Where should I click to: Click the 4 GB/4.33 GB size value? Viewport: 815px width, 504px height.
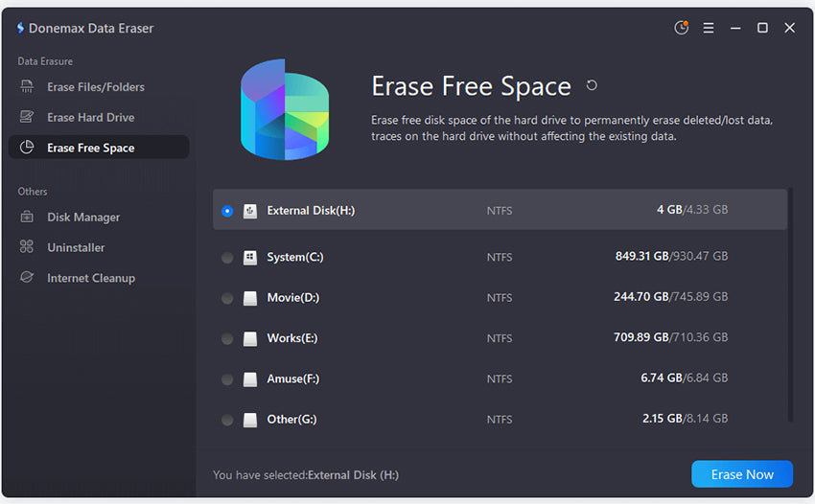tap(692, 210)
